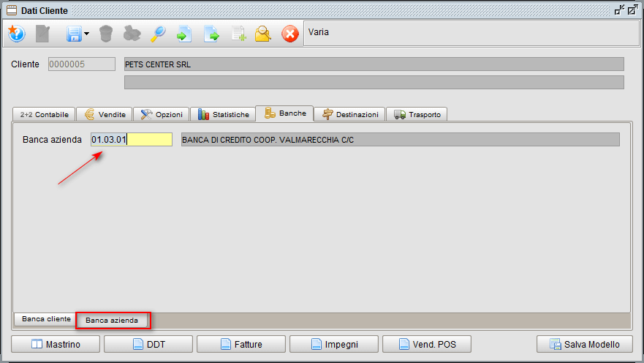Click the Cliente code field 0000005
This screenshot has height=363, width=644.
(x=82, y=64)
